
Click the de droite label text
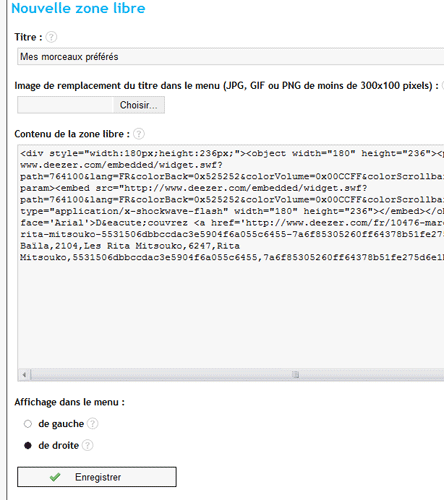click(x=59, y=445)
